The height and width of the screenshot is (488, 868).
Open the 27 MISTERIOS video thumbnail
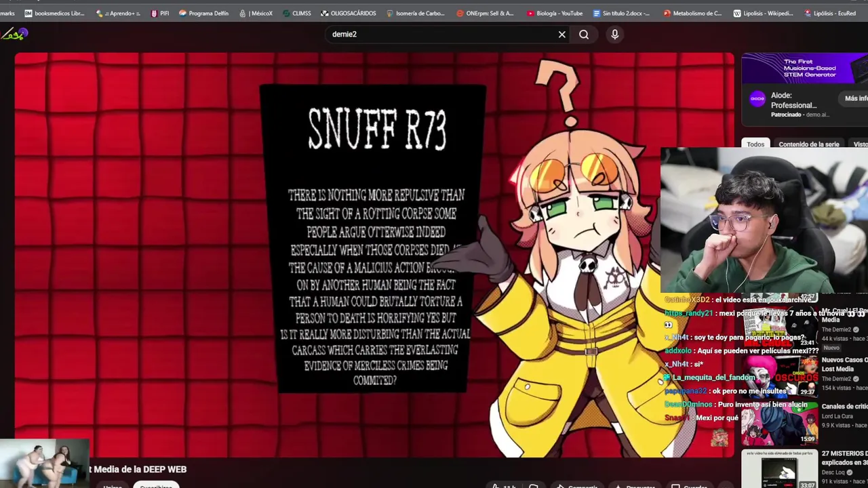[779, 470]
